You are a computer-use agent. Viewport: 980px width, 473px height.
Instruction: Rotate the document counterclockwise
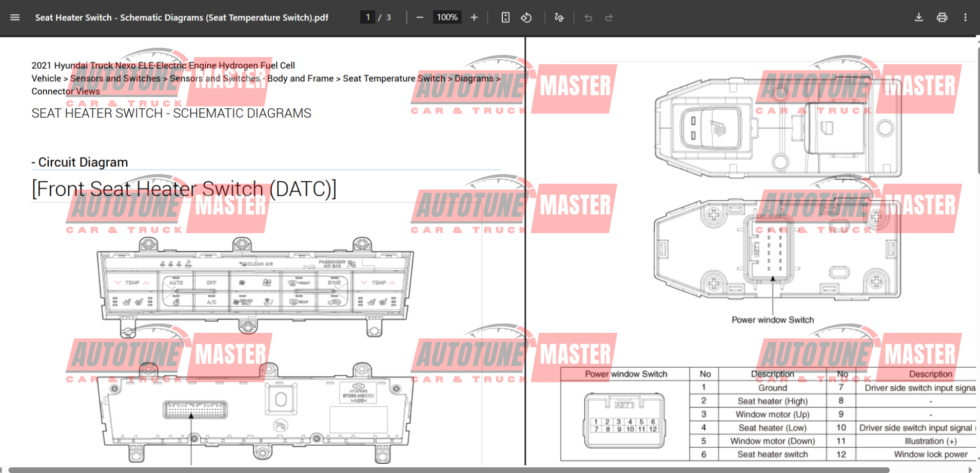[x=526, y=17]
